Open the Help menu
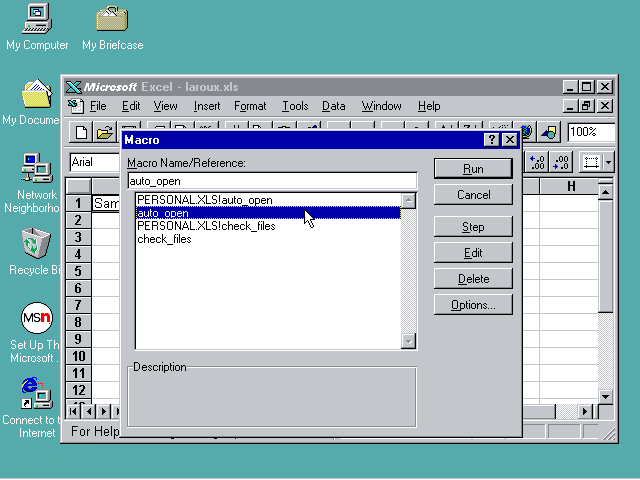 point(429,106)
